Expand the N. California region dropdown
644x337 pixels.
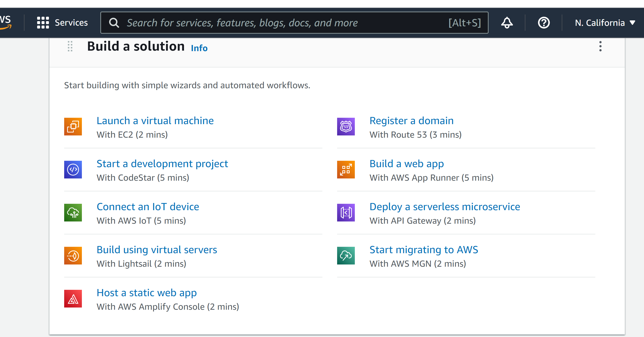point(605,23)
